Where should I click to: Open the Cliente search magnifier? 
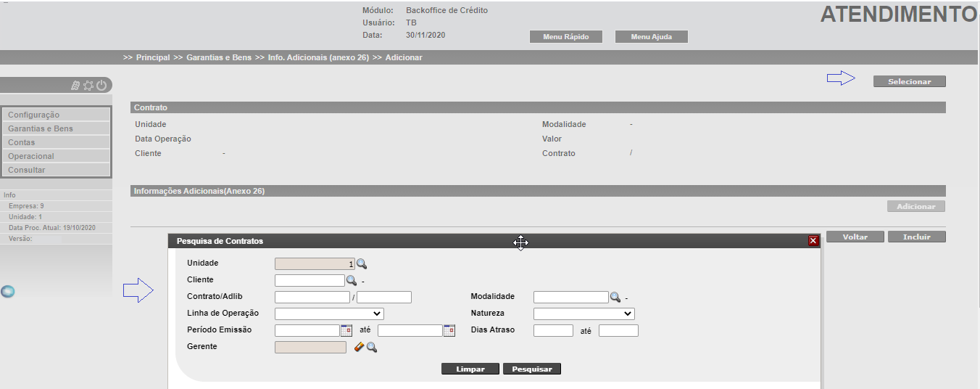(x=351, y=280)
